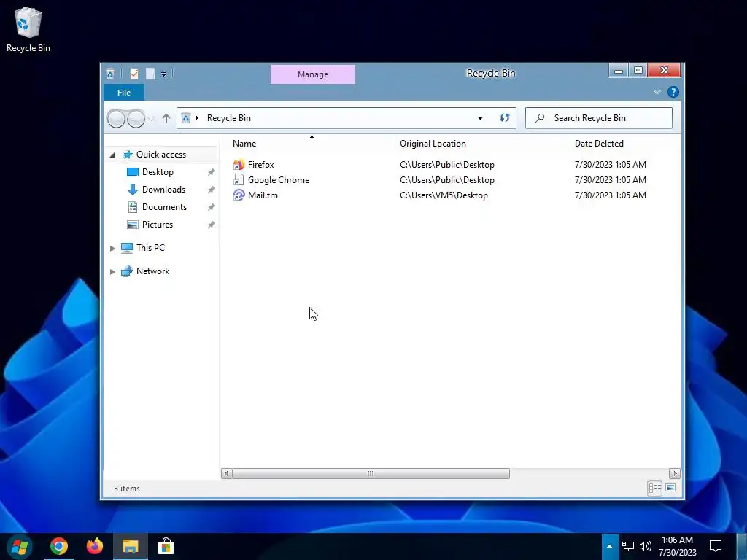Switch to Large icons view layout
747x560 pixels.
coord(670,488)
